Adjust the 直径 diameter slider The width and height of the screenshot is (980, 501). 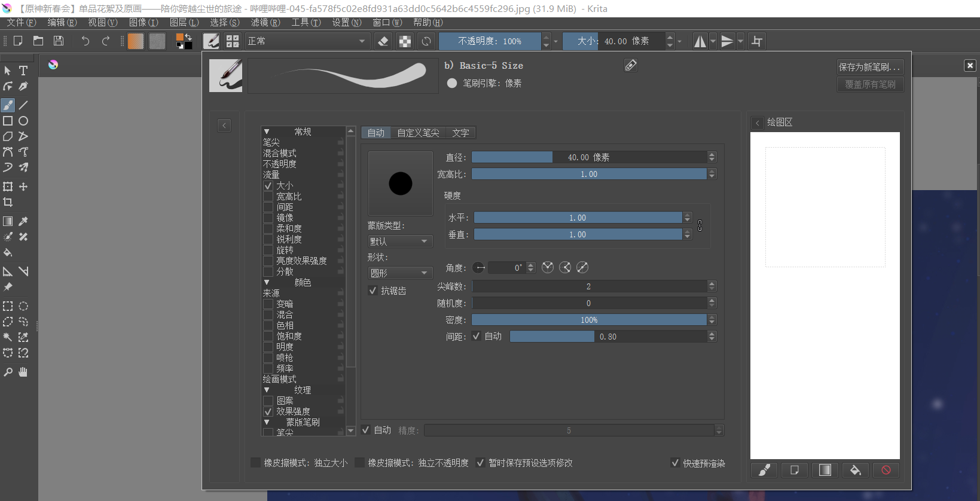pyautogui.click(x=588, y=157)
